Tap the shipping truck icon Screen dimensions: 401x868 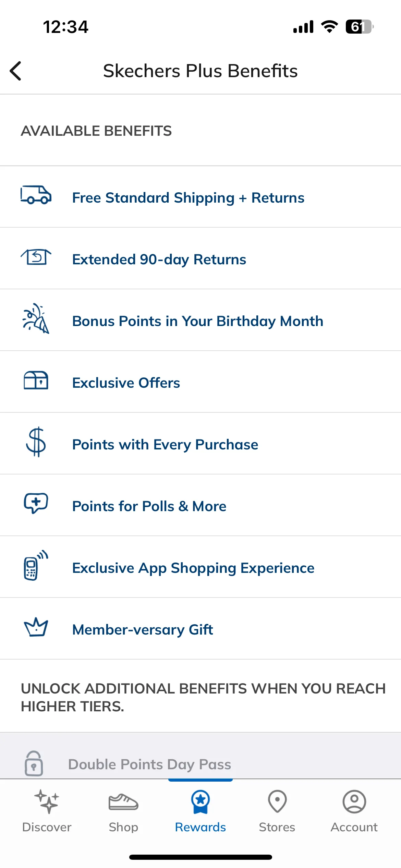coord(36,195)
